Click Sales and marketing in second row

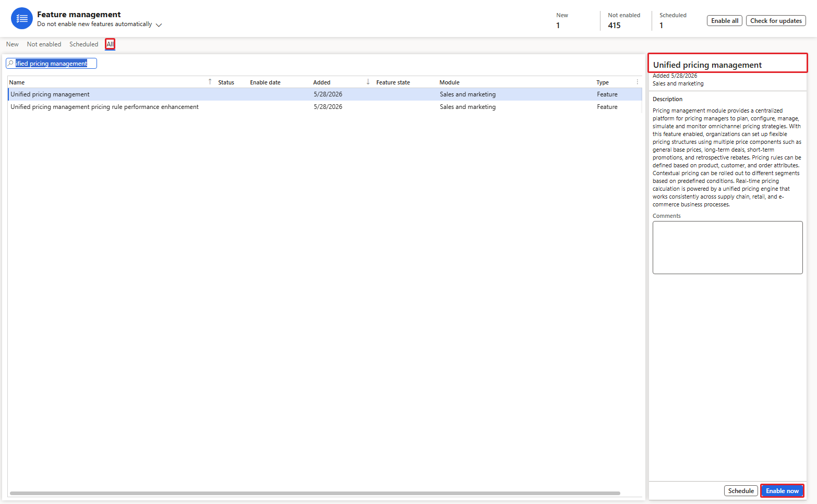[467, 107]
